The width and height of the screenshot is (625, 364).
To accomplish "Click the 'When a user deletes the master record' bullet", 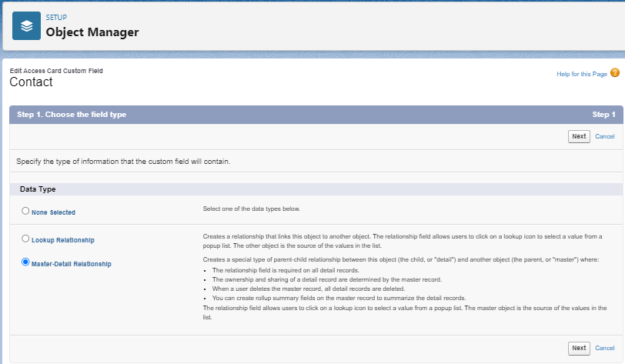I will (x=309, y=289).
